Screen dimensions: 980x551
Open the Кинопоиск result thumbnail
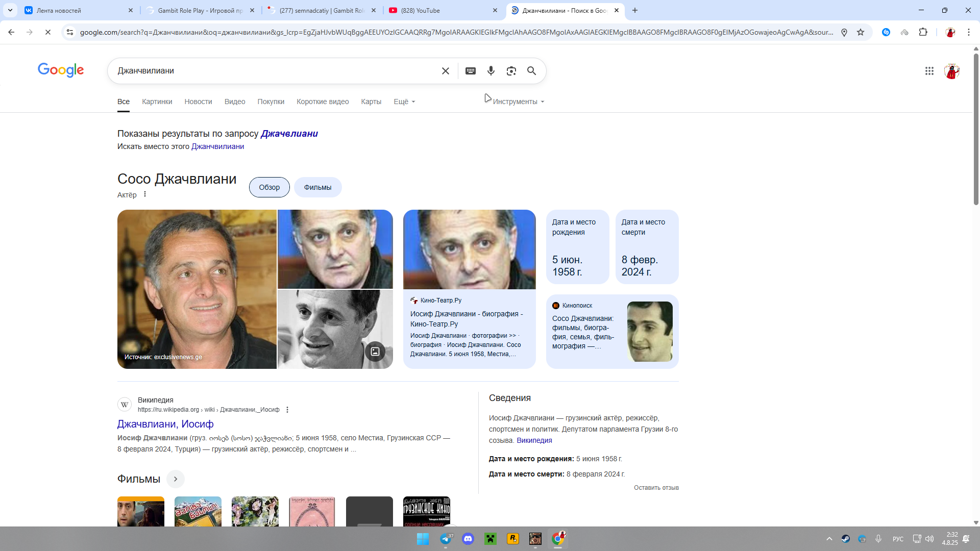(x=649, y=332)
